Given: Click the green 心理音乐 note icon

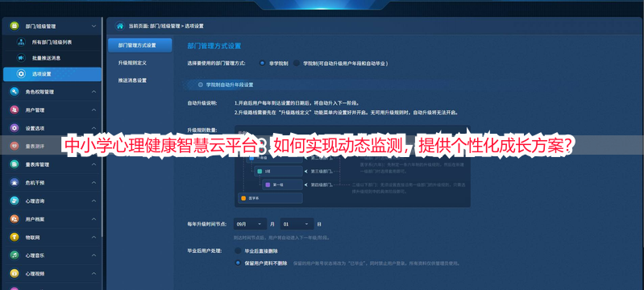Looking at the screenshot, I should [x=15, y=255].
